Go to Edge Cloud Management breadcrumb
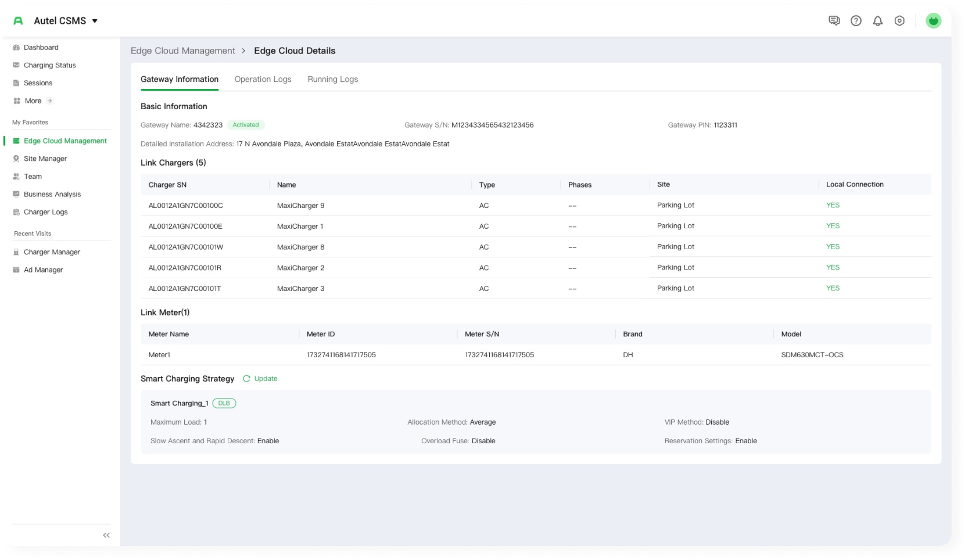The width and height of the screenshot is (968, 560). tap(183, 51)
